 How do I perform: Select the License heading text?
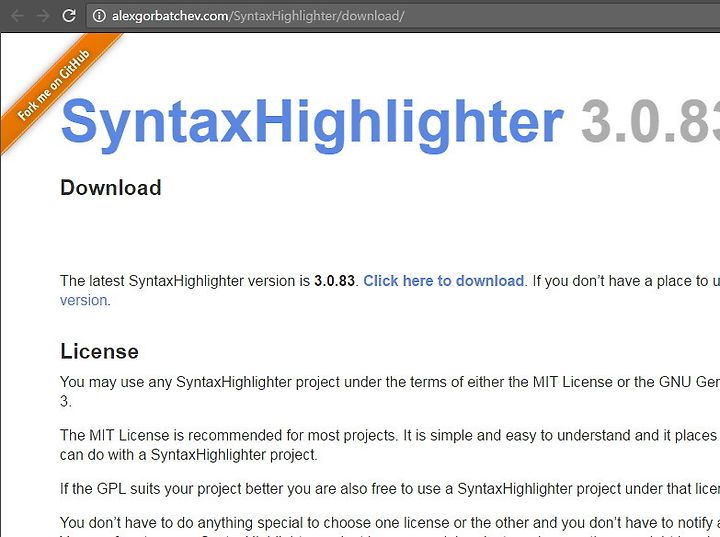tap(99, 351)
